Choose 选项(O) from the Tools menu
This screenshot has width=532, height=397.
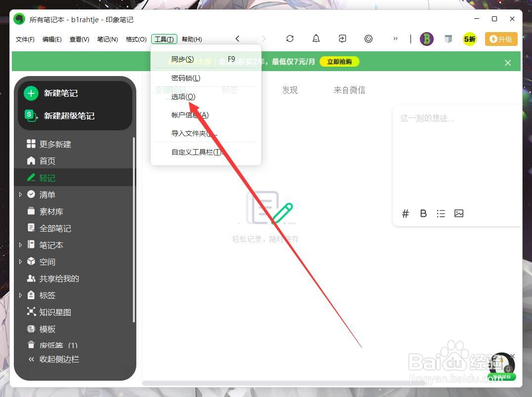(x=206, y=97)
